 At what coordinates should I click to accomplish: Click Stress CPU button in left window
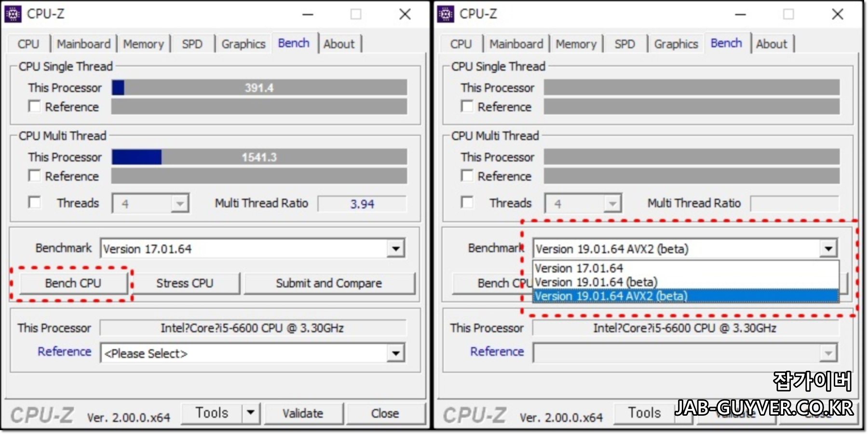point(185,283)
